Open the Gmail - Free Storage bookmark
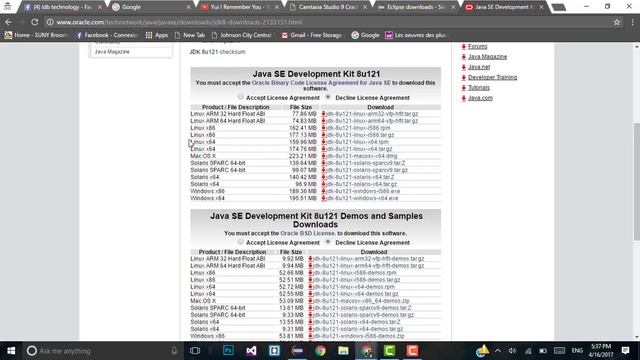 pyautogui.click(x=311, y=36)
